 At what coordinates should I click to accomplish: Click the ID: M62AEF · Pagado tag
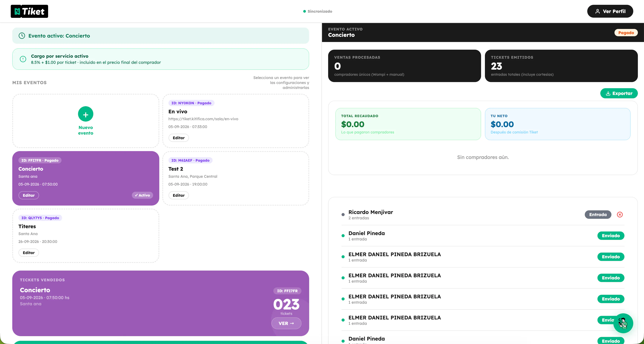click(x=191, y=160)
